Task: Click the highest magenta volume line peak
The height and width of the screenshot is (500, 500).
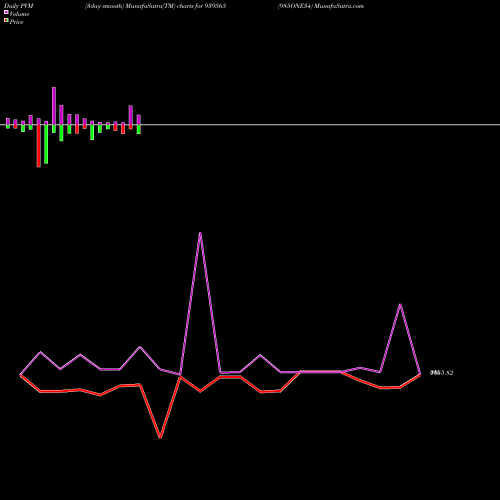Action: [x=200, y=233]
